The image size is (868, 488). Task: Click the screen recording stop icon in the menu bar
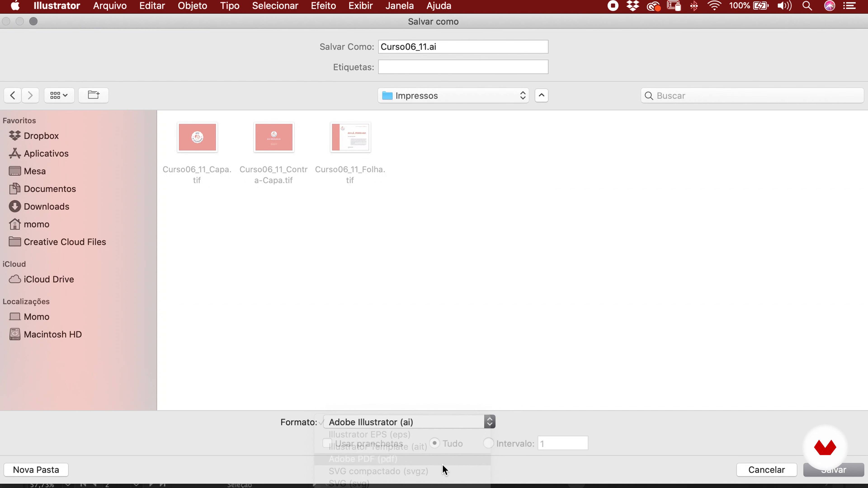(x=613, y=6)
